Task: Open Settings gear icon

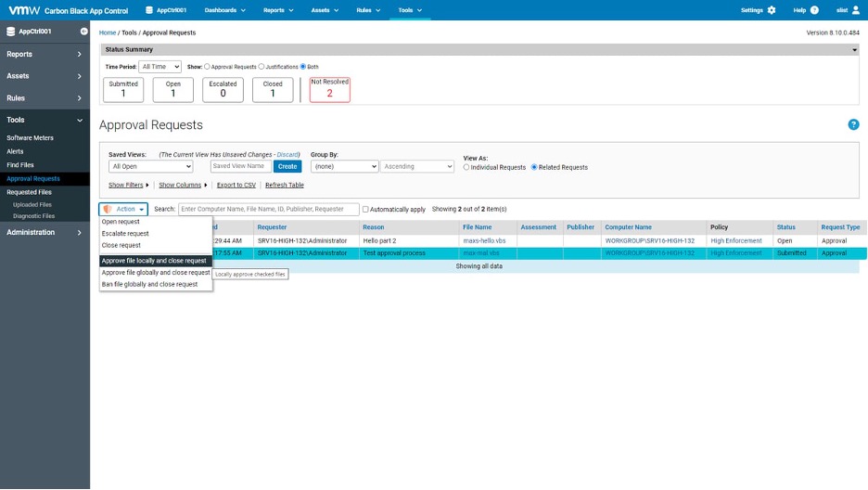Action: click(772, 10)
